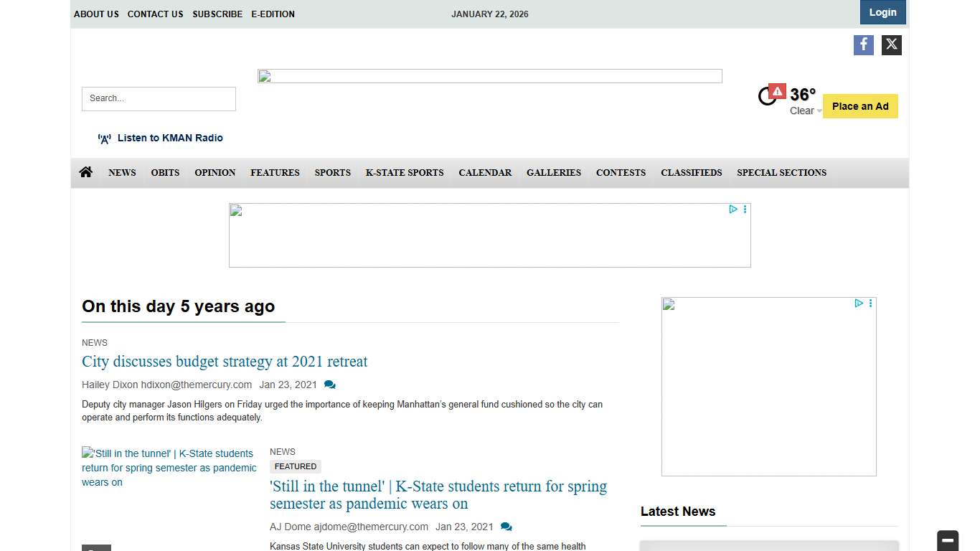
Task: Open comments icon on 'Still in the tunnel' article
Action: click(x=506, y=527)
